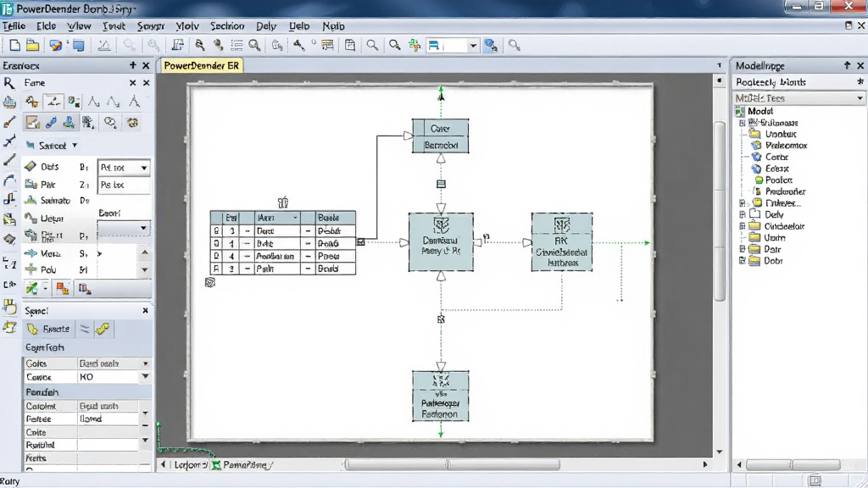Click the clipboard icon in the main toolbar
Screen dimensions: 868x488
click(x=350, y=46)
